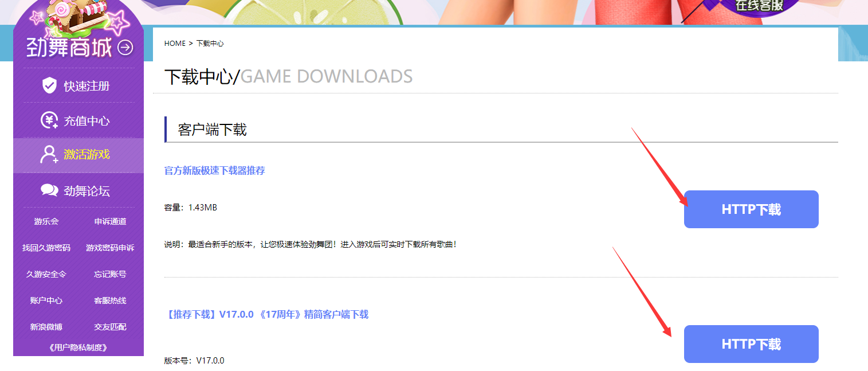Click 下载中心 in the breadcrumb
868x371 pixels.
point(210,44)
